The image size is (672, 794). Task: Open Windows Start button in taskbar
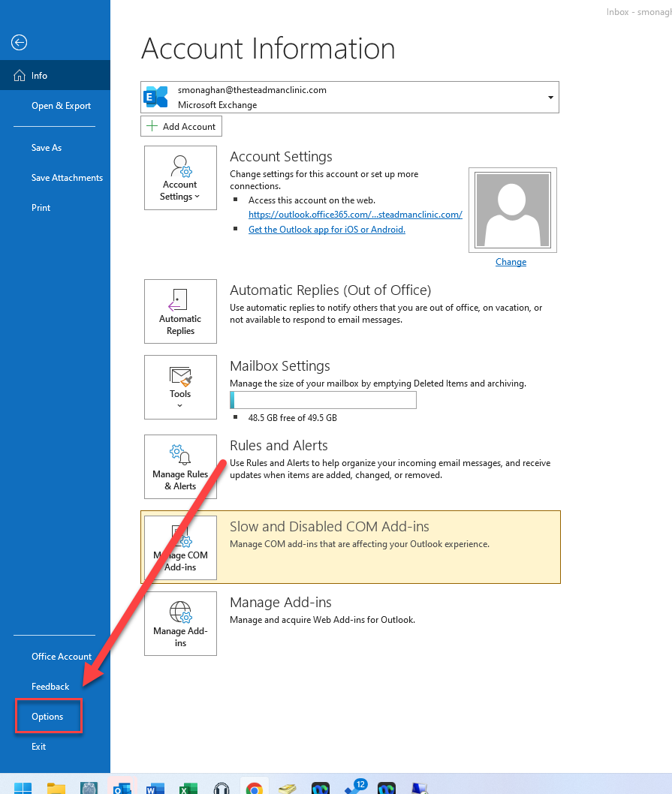click(23, 788)
